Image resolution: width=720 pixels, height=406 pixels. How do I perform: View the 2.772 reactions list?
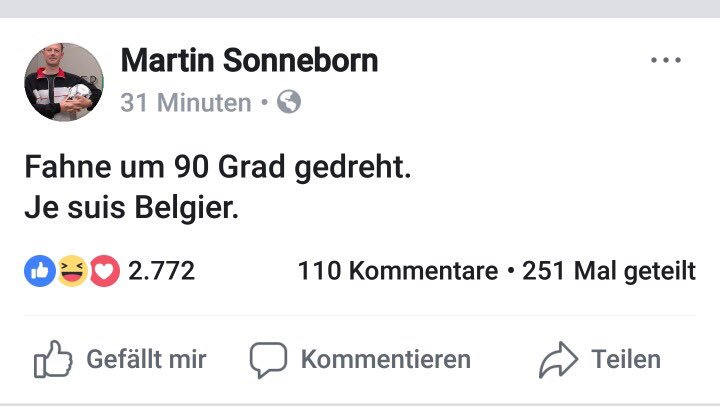click(x=161, y=271)
